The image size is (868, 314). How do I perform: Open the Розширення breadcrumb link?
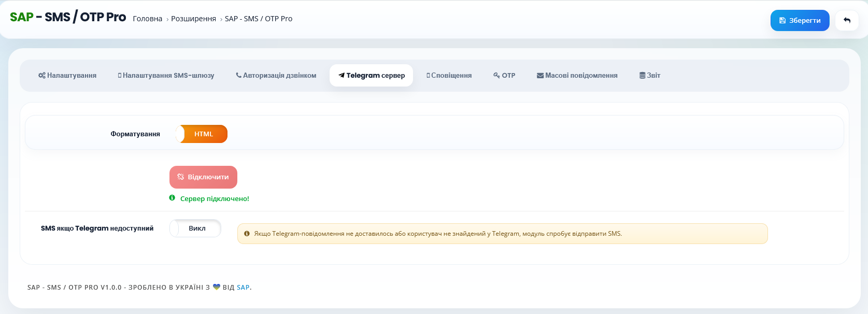(x=193, y=19)
